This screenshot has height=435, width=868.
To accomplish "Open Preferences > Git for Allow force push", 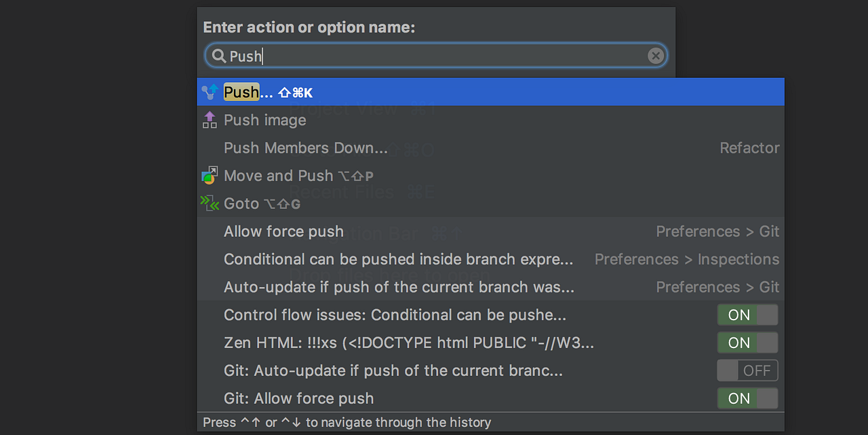I will point(717,231).
